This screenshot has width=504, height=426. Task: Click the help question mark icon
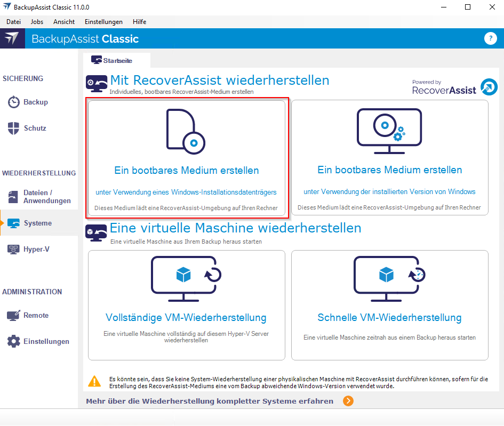point(490,38)
